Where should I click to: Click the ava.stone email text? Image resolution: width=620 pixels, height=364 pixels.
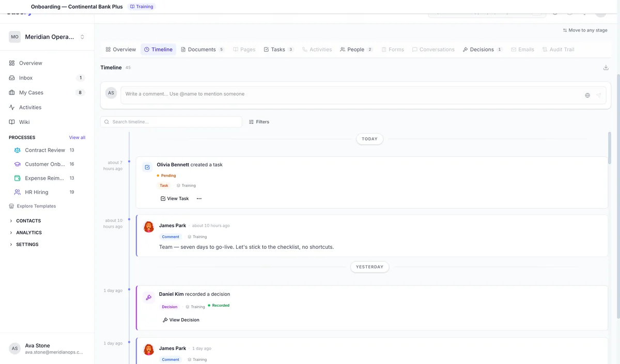54,352
